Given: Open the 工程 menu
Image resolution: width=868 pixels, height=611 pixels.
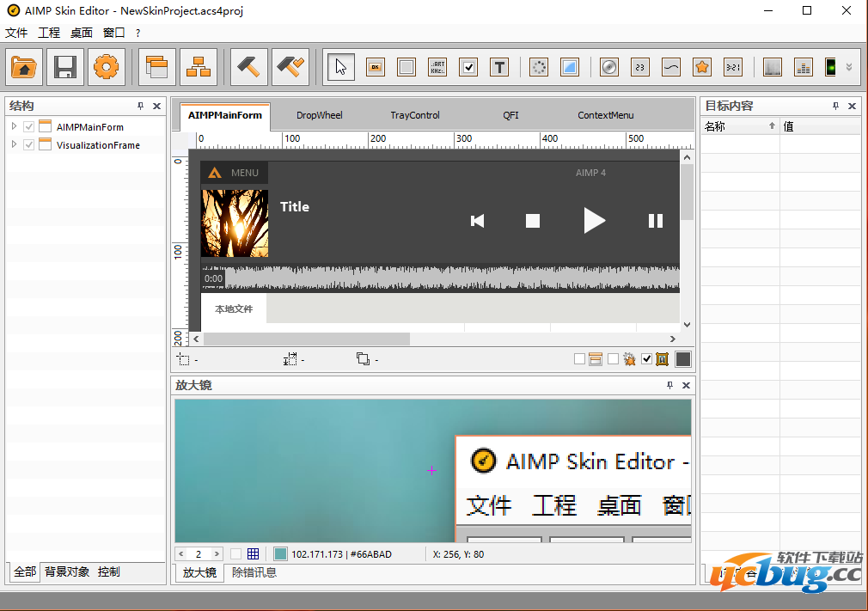Looking at the screenshot, I should 49,33.
